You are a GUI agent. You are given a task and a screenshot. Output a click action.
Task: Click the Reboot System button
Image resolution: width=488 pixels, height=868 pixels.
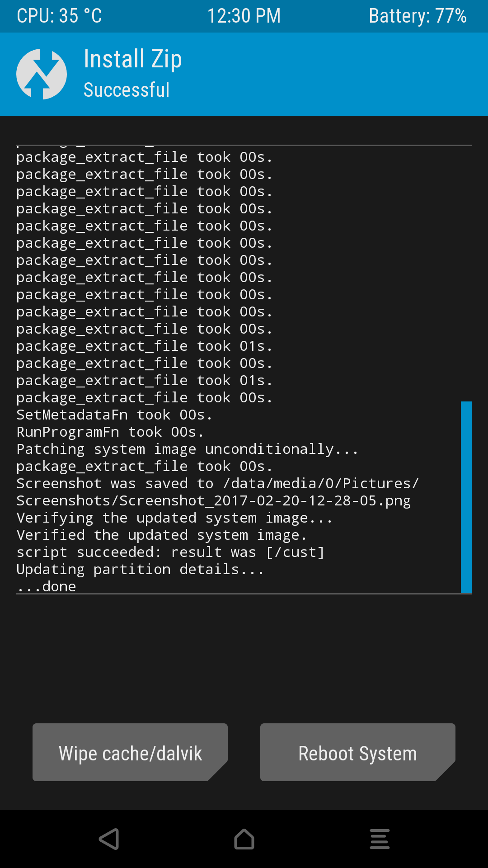pyautogui.click(x=358, y=752)
